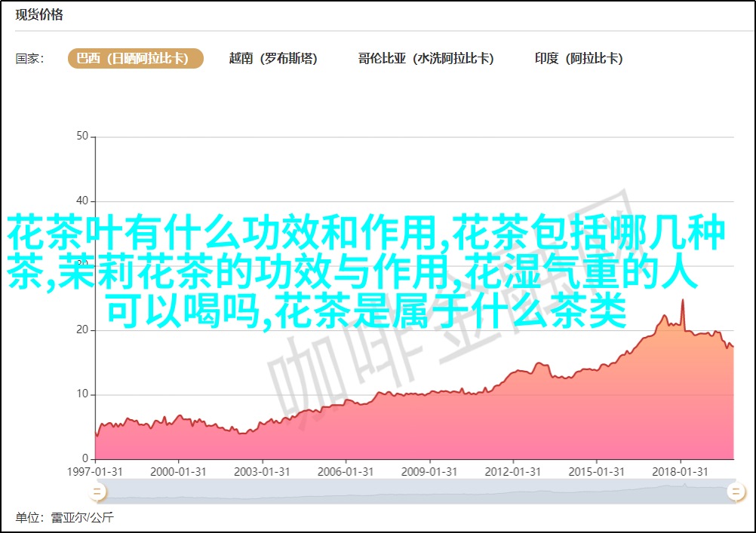This screenshot has height=533, width=756.
Task: Click the middle of the date zoom slider track
Action: point(415,492)
